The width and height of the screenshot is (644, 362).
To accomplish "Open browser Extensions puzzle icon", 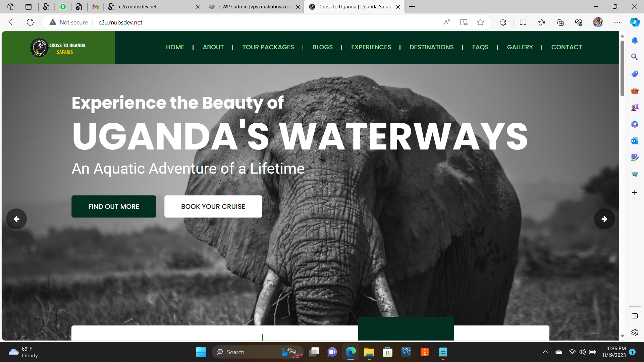I will coord(503,22).
